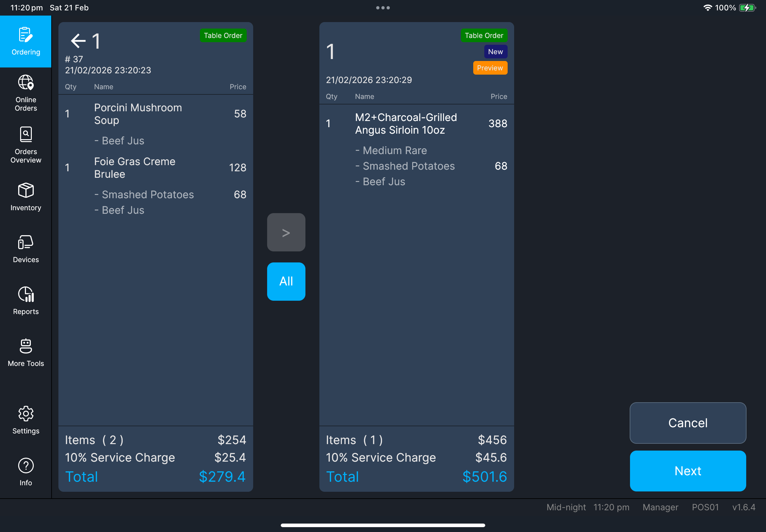Open More Tools from sidebar
The height and width of the screenshot is (532, 766).
coord(25,352)
